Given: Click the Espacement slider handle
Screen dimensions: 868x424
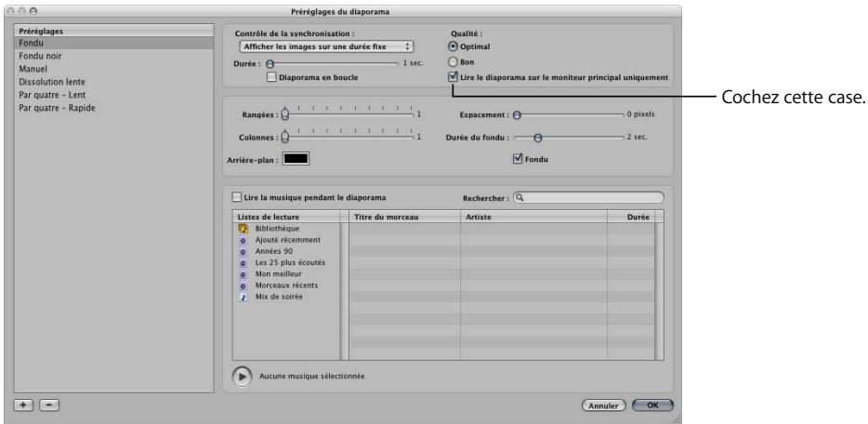Looking at the screenshot, I should point(517,115).
